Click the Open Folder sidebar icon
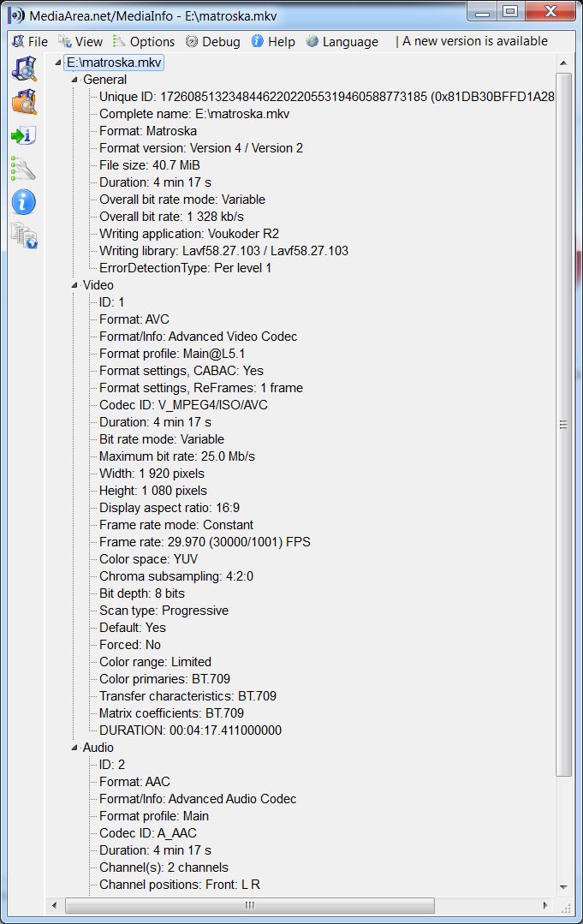Image resolution: width=583 pixels, height=924 pixels. (24, 102)
